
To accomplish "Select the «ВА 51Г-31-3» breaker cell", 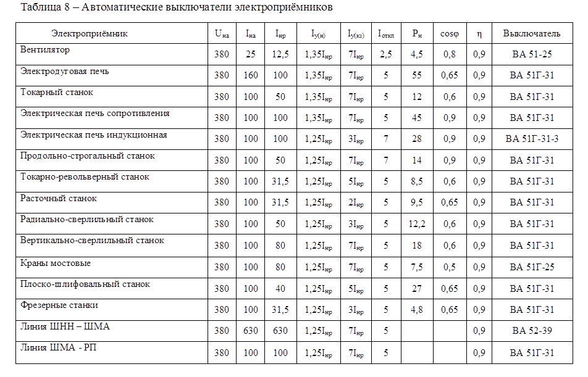I will tap(532, 139).
